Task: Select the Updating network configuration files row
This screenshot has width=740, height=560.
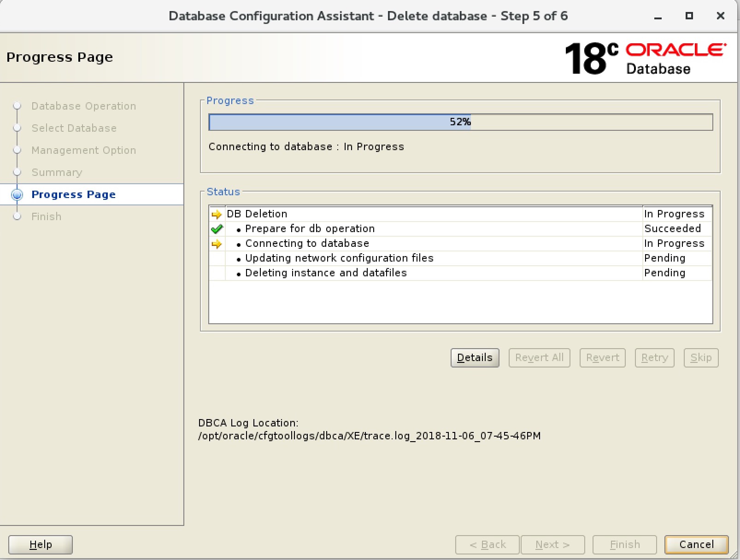Action: click(x=460, y=258)
